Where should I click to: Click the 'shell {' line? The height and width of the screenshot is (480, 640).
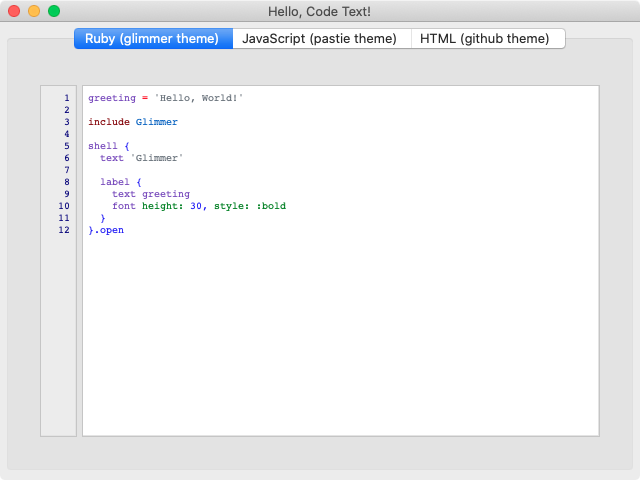109,146
